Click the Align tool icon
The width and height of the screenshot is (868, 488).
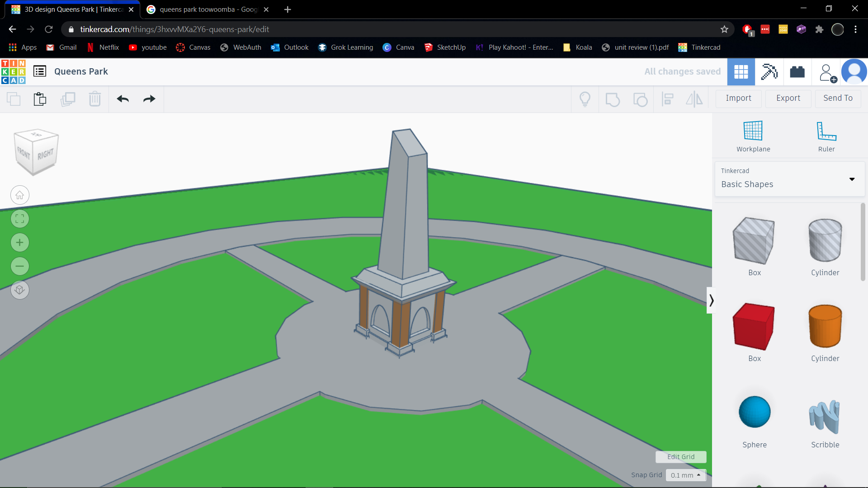point(667,99)
